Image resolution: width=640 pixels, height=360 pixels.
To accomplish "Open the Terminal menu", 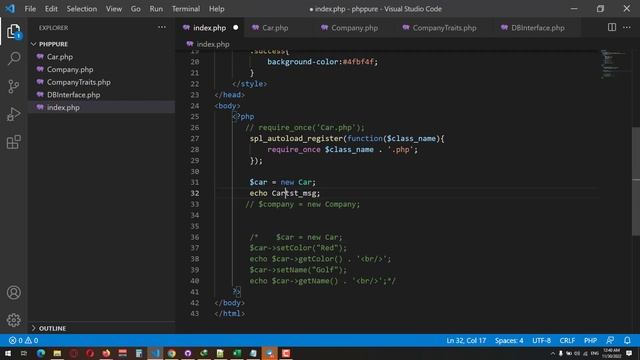I will tap(186, 9).
